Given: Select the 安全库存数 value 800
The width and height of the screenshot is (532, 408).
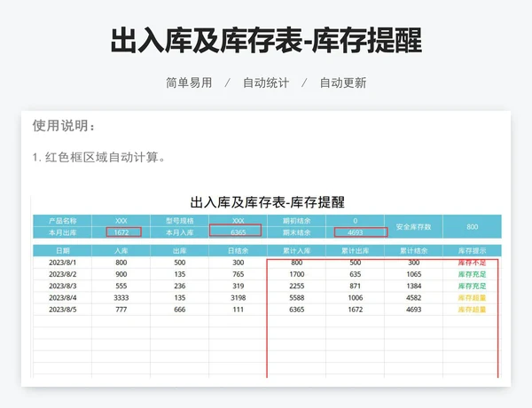Looking at the screenshot, I should pos(472,226).
